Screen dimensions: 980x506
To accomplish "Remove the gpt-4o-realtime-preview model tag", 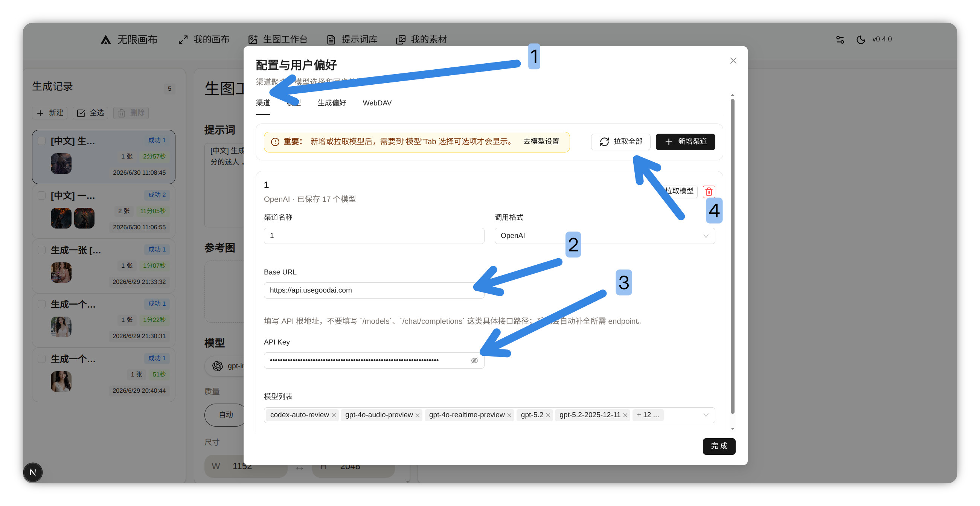I will tap(509, 415).
